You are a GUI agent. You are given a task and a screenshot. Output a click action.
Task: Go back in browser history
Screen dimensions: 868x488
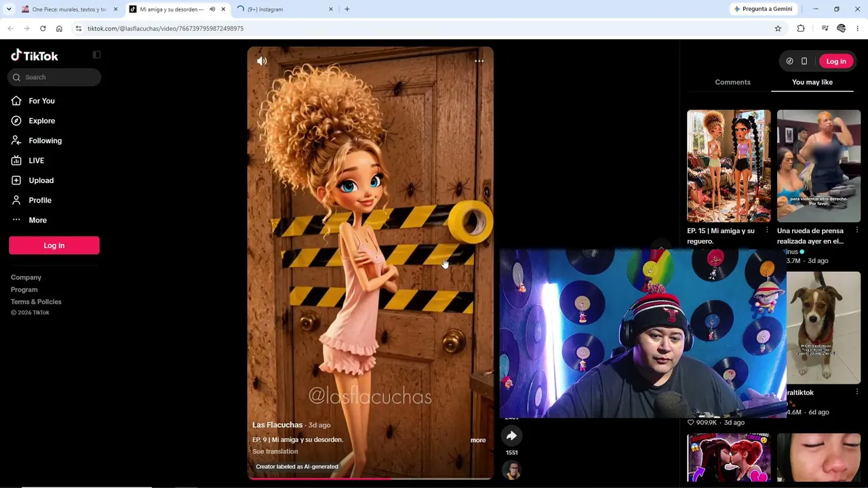click(x=10, y=28)
